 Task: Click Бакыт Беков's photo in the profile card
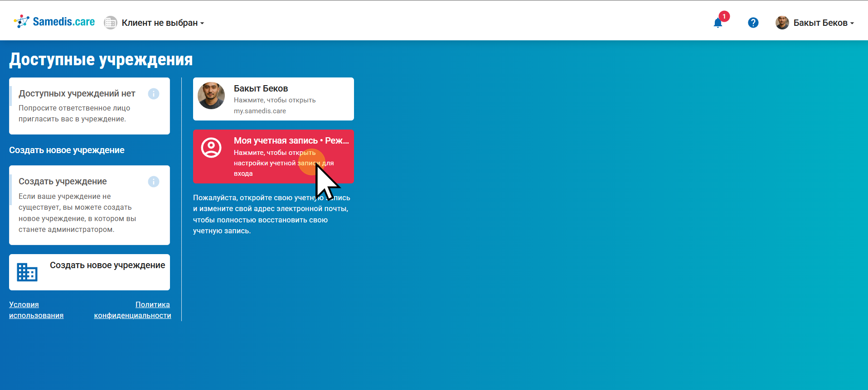[x=211, y=96]
